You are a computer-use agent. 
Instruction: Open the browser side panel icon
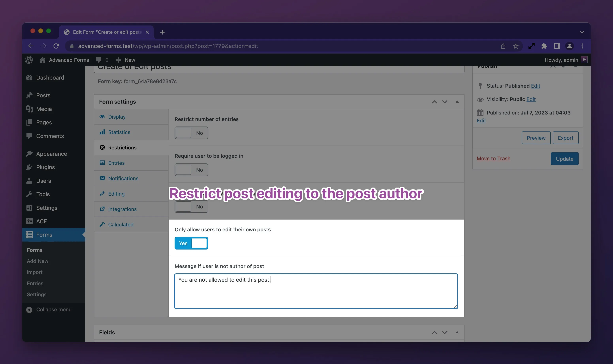coord(557,46)
